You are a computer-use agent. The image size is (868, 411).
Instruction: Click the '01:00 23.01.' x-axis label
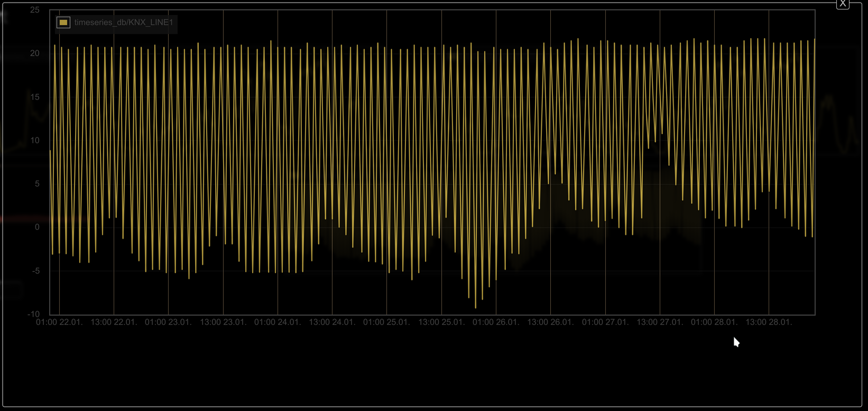point(168,322)
